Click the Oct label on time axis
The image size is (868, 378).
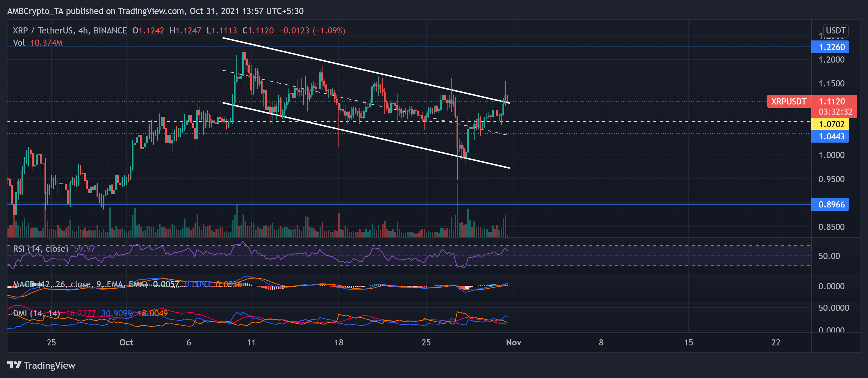[x=126, y=342]
